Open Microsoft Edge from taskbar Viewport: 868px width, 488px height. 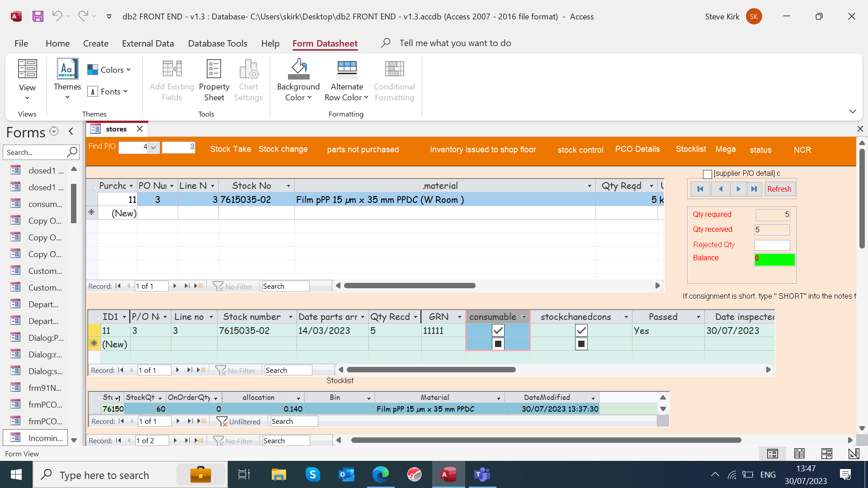tap(380, 474)
